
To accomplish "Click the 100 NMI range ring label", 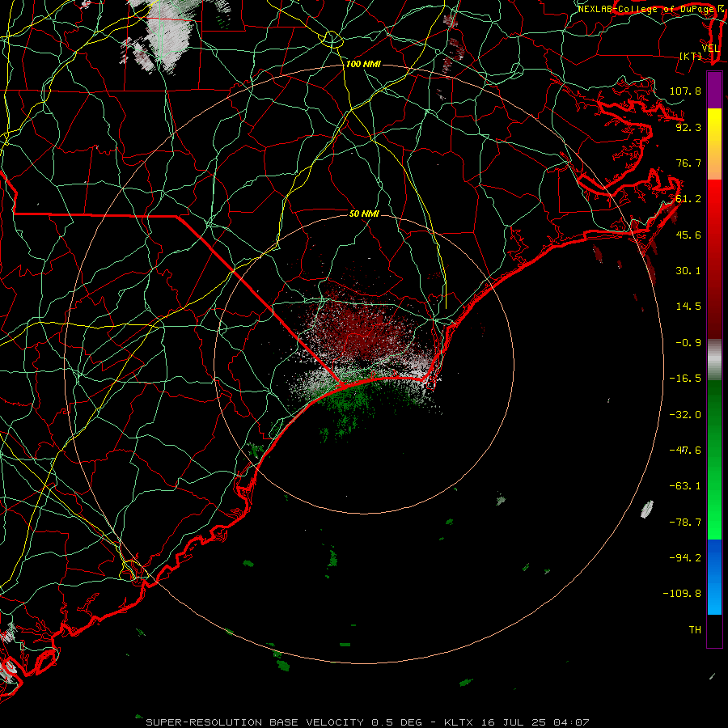I will click(363, 64).
